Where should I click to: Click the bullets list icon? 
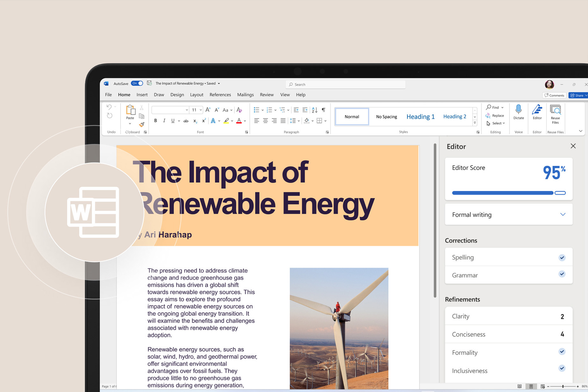[x=256, y=110]
